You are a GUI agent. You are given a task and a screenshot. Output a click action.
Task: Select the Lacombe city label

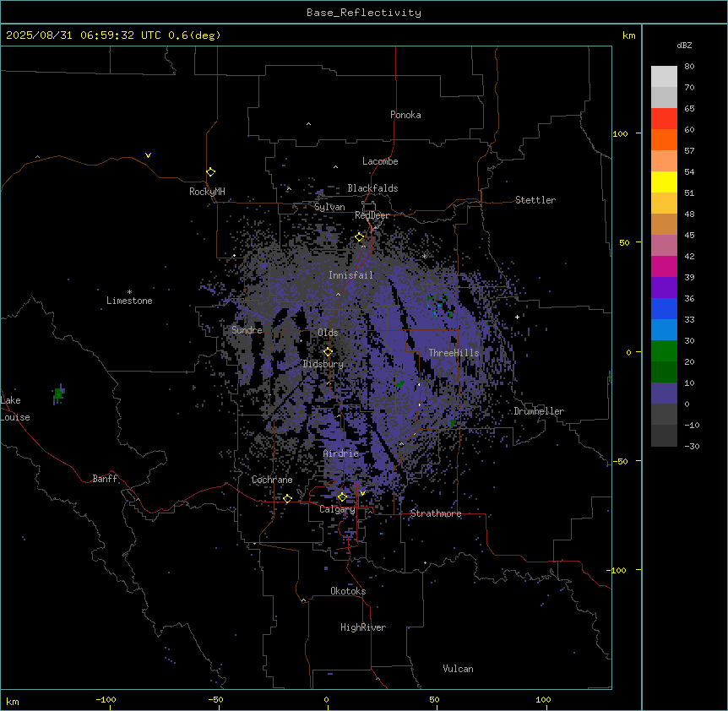click(x=380, y=161)
